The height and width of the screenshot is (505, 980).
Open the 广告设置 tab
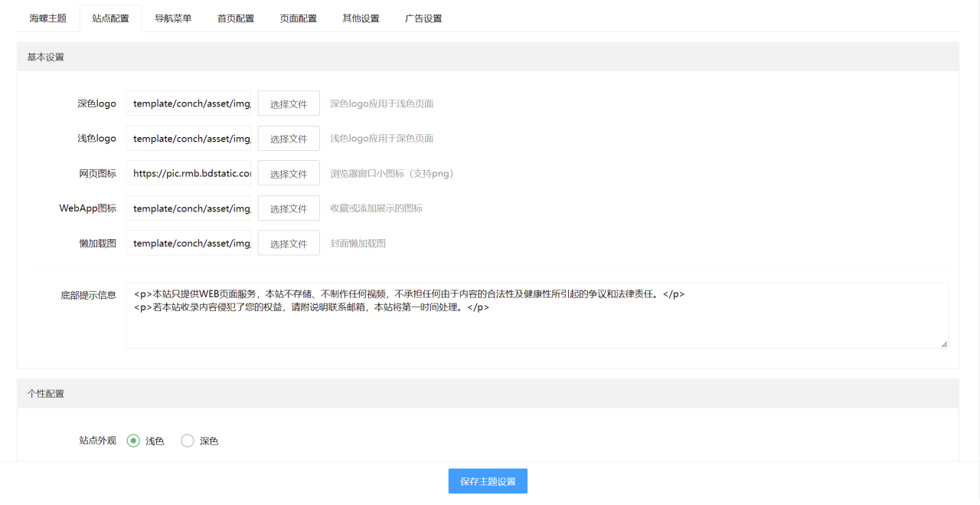[423, 17]
